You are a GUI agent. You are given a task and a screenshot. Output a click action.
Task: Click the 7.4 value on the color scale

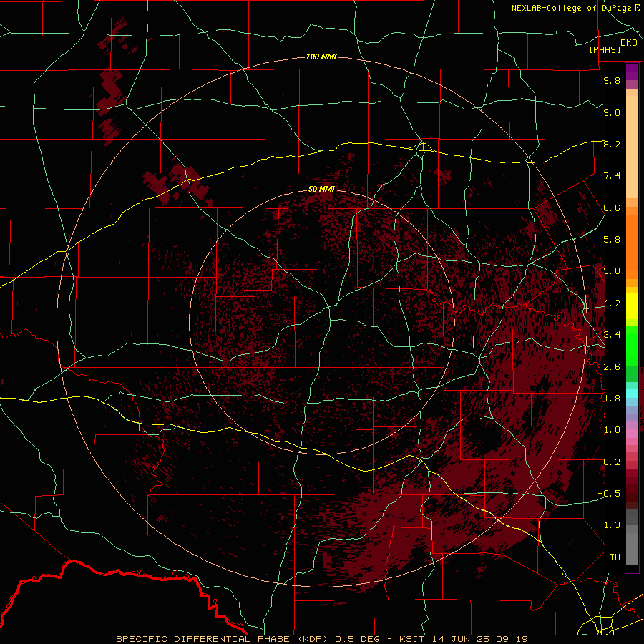coord(612,176)
